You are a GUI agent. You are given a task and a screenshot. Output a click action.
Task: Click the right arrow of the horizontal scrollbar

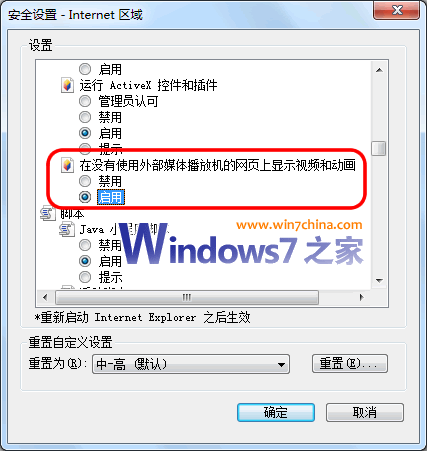tap(362, 297)
